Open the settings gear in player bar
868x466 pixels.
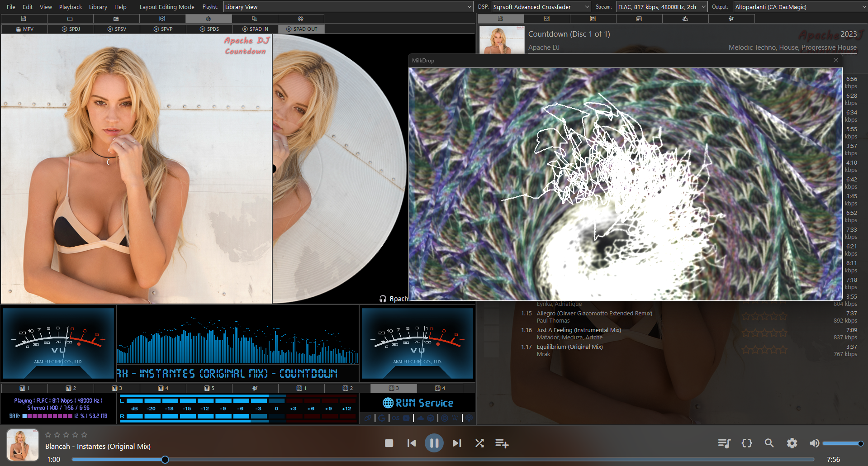(x=792, y=443)
